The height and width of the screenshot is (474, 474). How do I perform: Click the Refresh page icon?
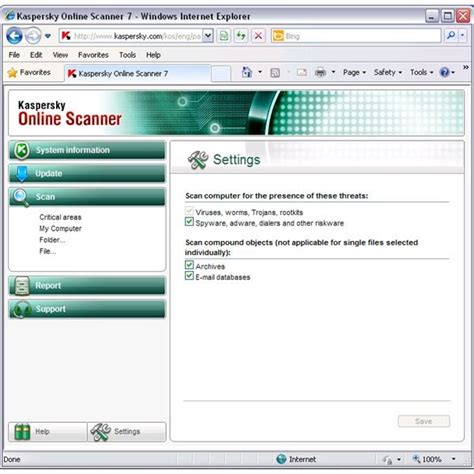pos(241,36)
